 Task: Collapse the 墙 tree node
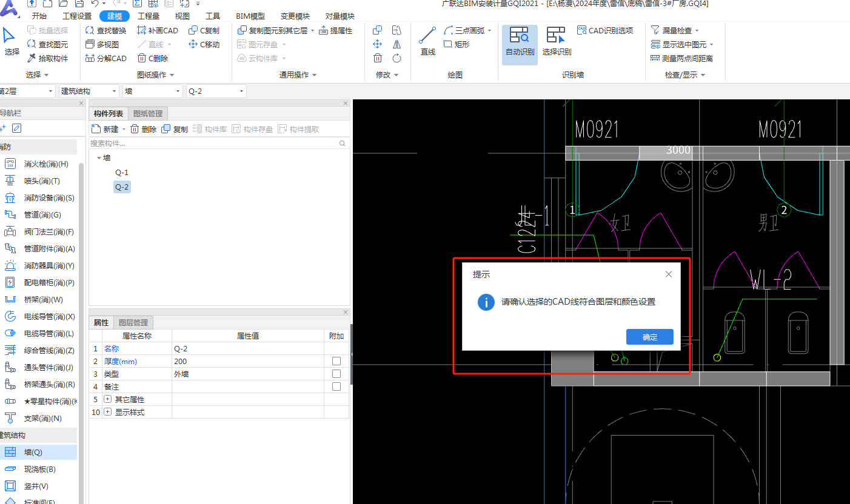99,157
